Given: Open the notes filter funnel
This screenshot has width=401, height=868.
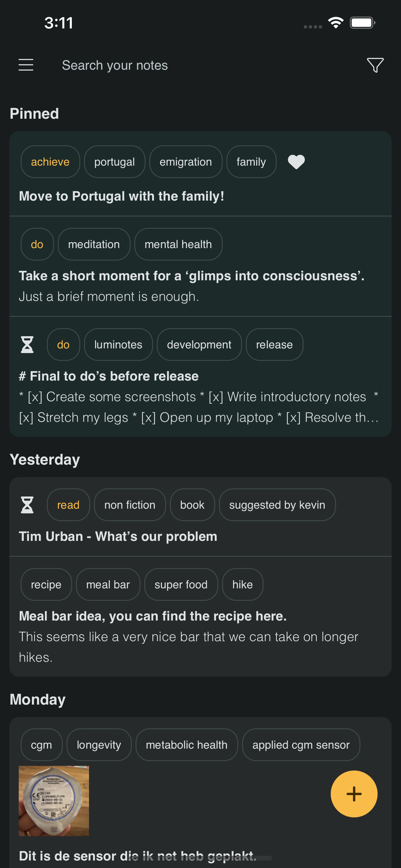Looking at the screenshot, I should click(375, 65).
